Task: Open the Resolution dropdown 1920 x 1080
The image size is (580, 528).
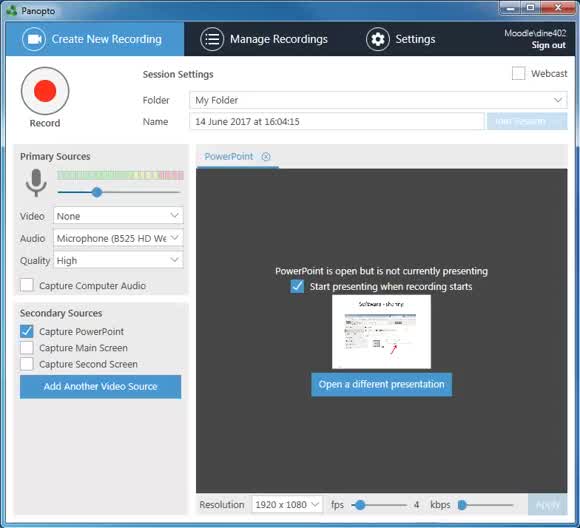Action: click(287, 504)
